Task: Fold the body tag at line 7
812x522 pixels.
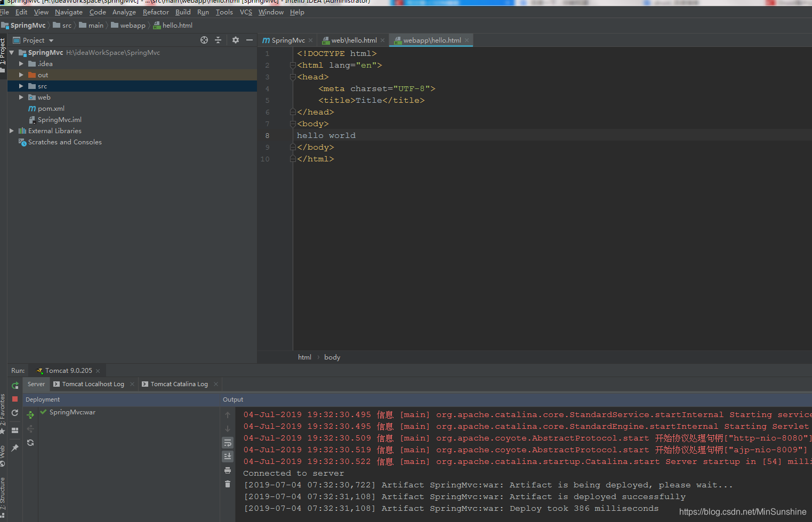Action: pyautogui.click(x=293, y=124)
